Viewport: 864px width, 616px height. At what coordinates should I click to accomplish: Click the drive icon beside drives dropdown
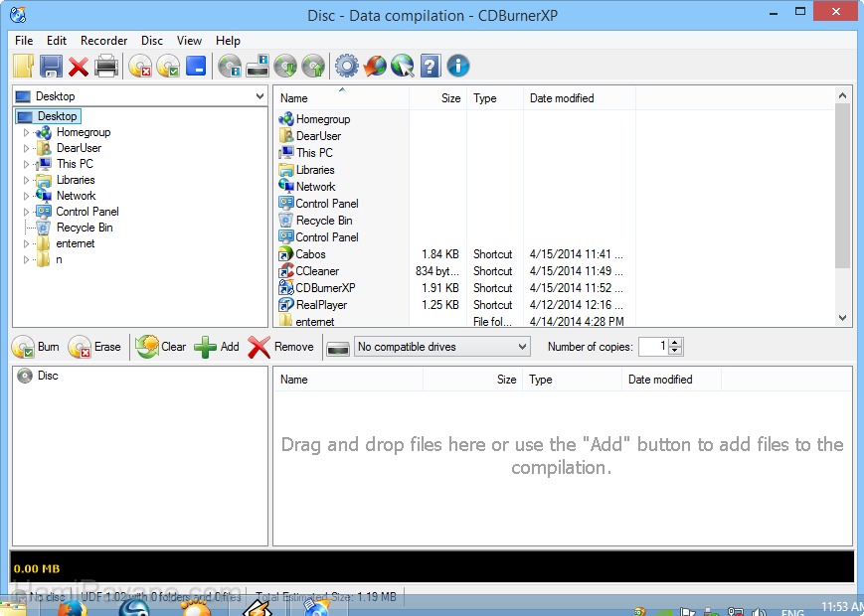[338, 349]
